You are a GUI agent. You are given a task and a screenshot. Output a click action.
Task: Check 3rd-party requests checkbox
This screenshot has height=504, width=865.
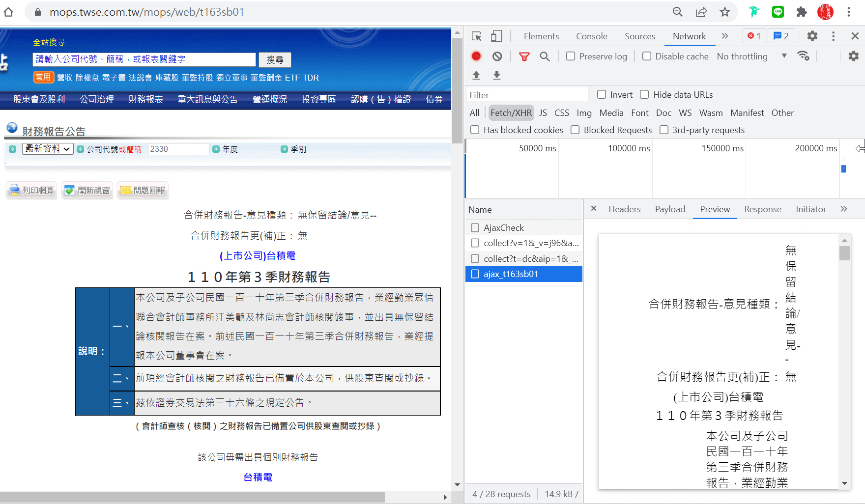[x=664, y=130]
